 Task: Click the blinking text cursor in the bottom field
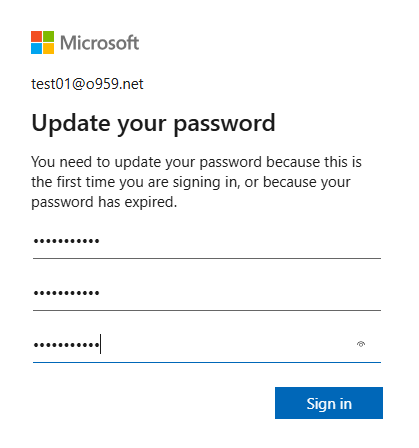pos(100,344)
